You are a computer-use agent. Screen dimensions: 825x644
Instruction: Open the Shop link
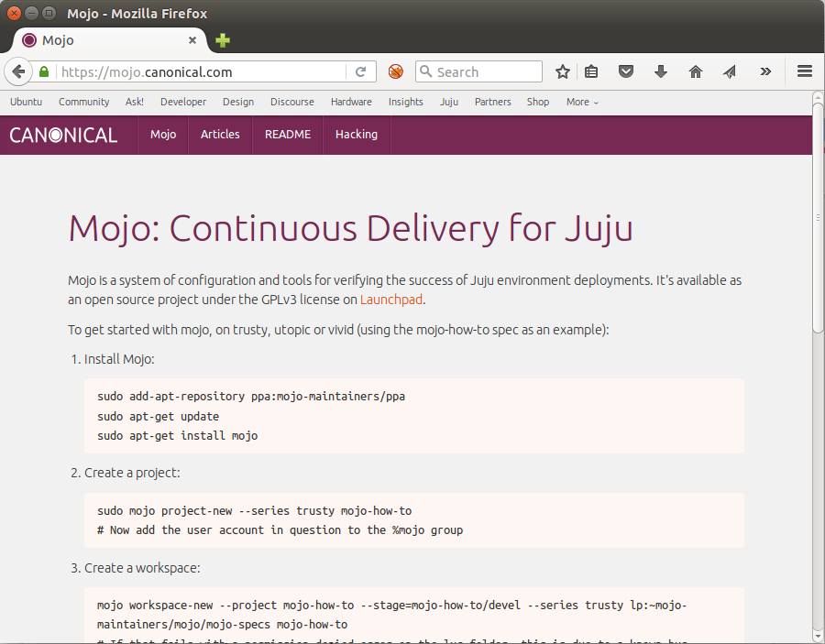tap(538, 102)
